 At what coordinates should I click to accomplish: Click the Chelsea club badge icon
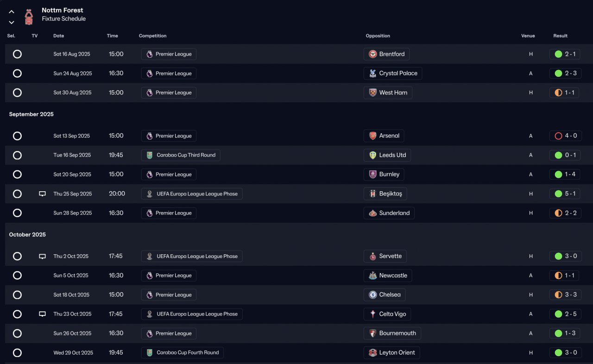(x=372, y=295)
